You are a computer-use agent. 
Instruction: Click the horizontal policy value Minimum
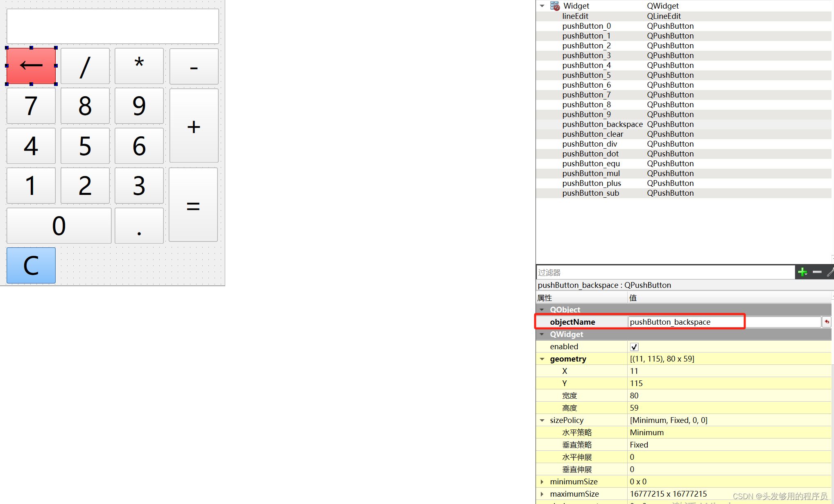[730, 432]
